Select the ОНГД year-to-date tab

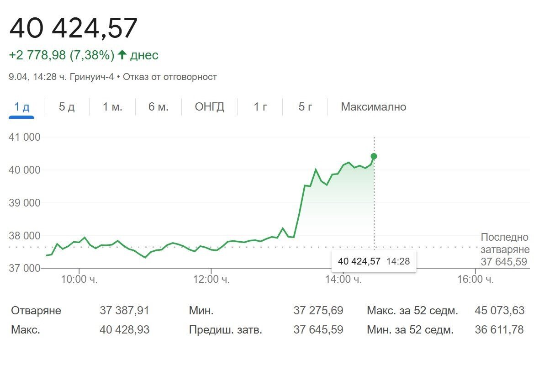click(210, 107)
